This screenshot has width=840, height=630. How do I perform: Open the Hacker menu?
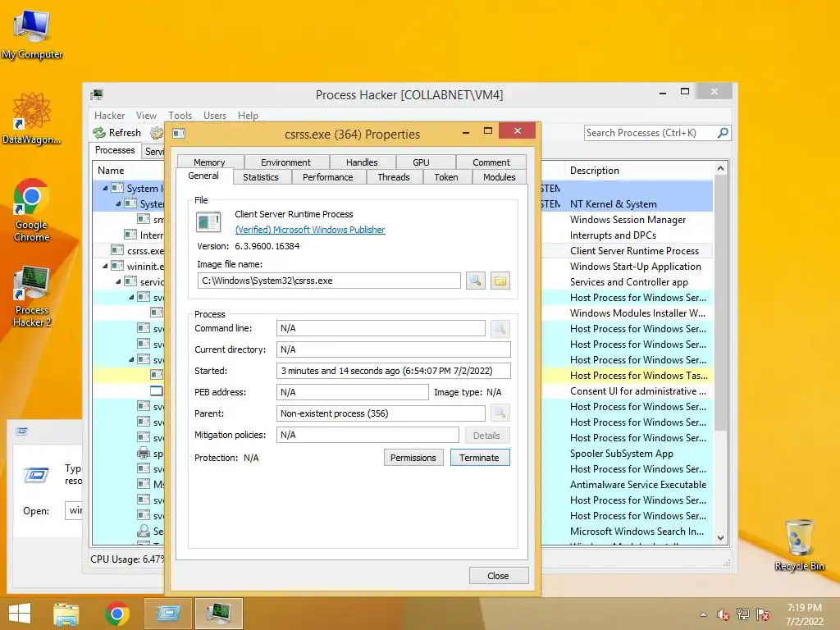109,115
